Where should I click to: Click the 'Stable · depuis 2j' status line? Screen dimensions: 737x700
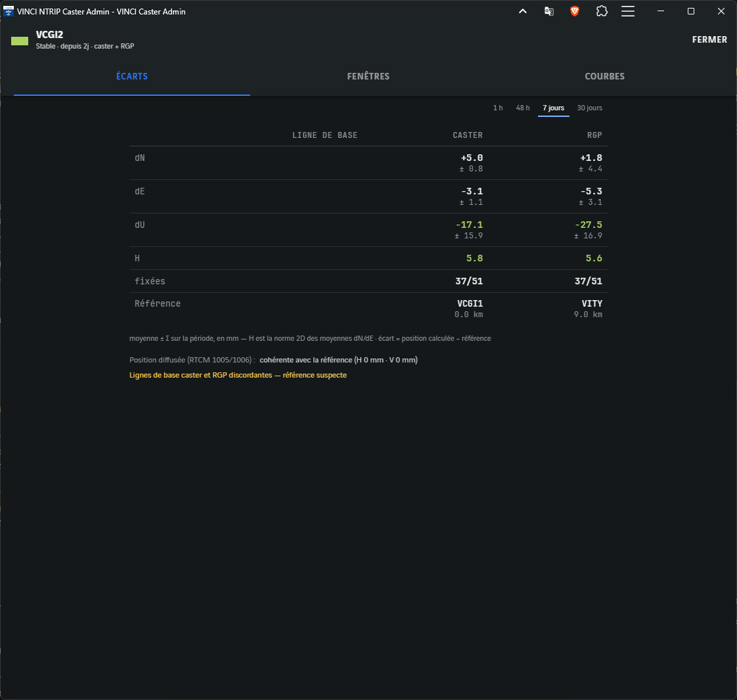[85, 46]
